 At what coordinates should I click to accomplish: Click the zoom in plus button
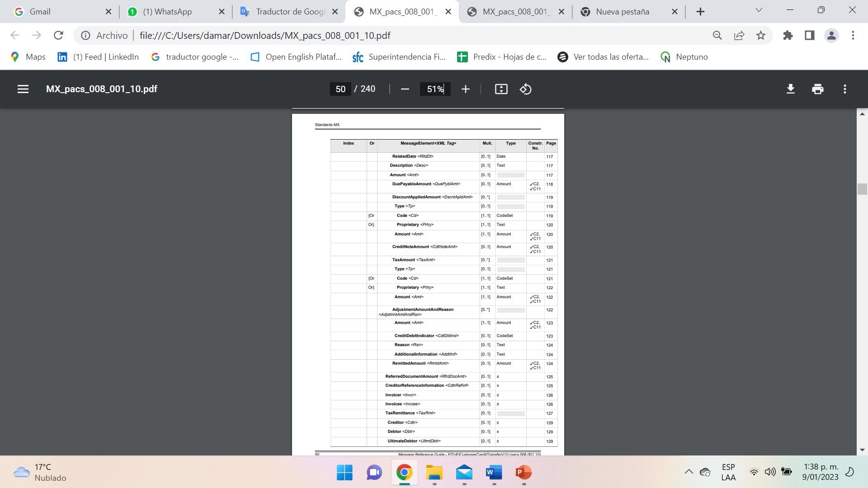(465, 89)
